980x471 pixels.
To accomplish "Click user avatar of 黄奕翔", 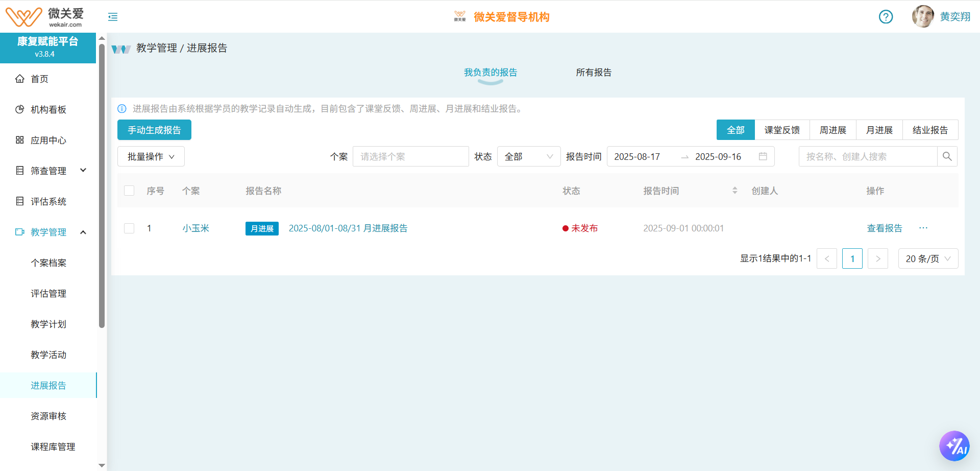I will 922,17.
